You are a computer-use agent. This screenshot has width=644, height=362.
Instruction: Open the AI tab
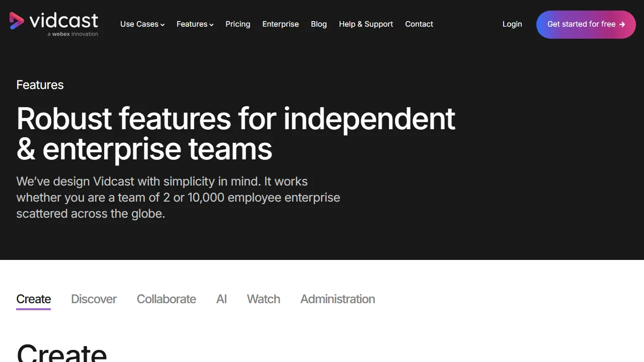pyautogui.click(x=221, y=299)
